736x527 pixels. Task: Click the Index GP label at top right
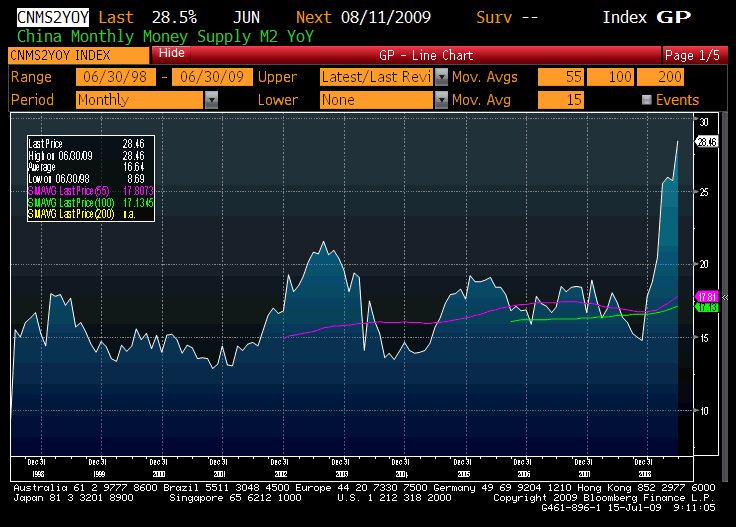(x=647, y=17)
